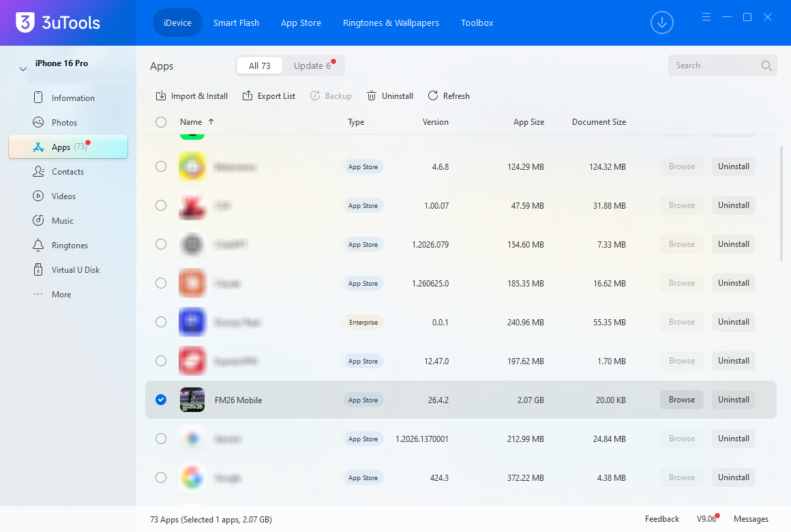
Task: Open the Feedback link
Action: click(x=662, y=519)
